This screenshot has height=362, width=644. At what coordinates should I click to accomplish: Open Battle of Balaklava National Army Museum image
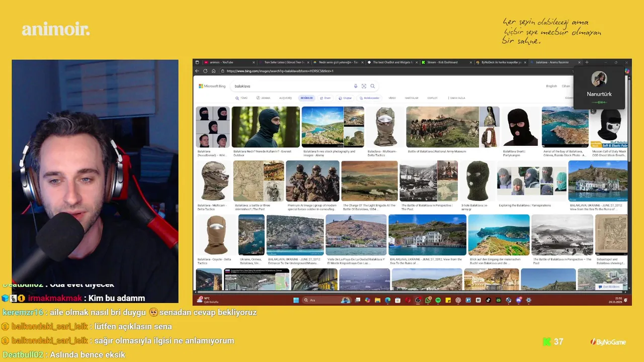point(442,127)
